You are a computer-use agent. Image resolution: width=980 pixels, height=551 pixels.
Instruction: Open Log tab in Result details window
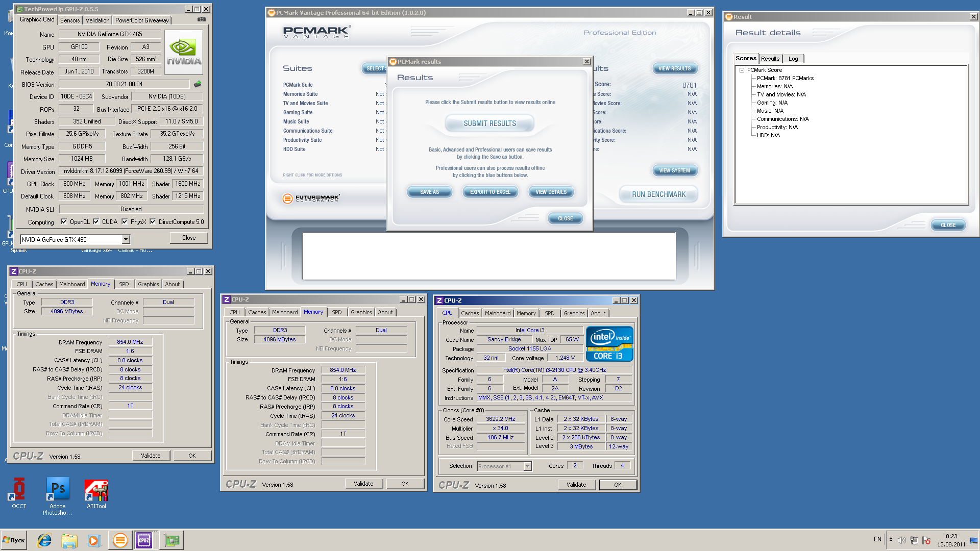click(793, 59)
